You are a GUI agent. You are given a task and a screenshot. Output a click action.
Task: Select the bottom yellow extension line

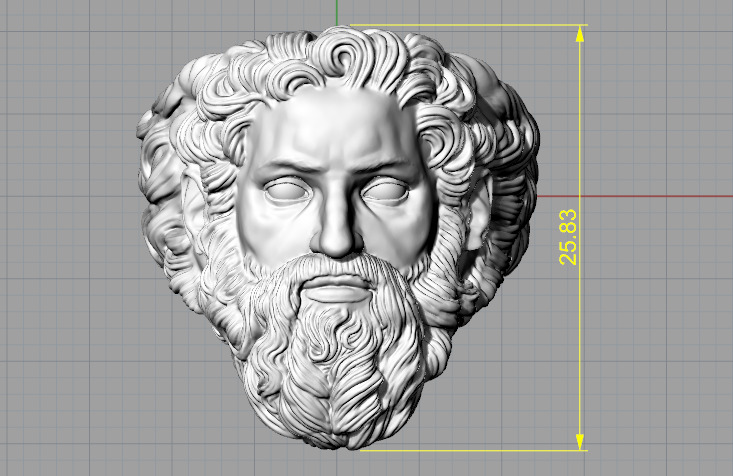(x=474, y=451)
